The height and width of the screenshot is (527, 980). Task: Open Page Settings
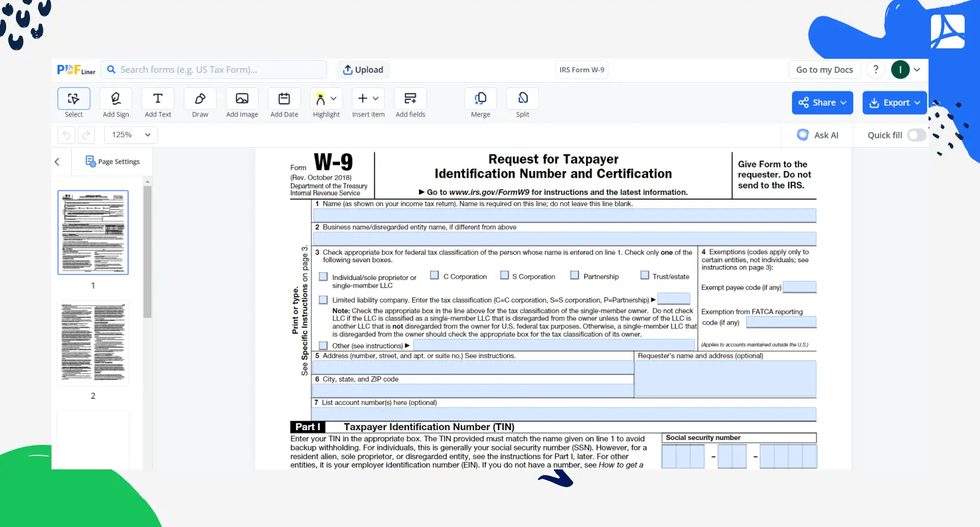pos(113,161)
